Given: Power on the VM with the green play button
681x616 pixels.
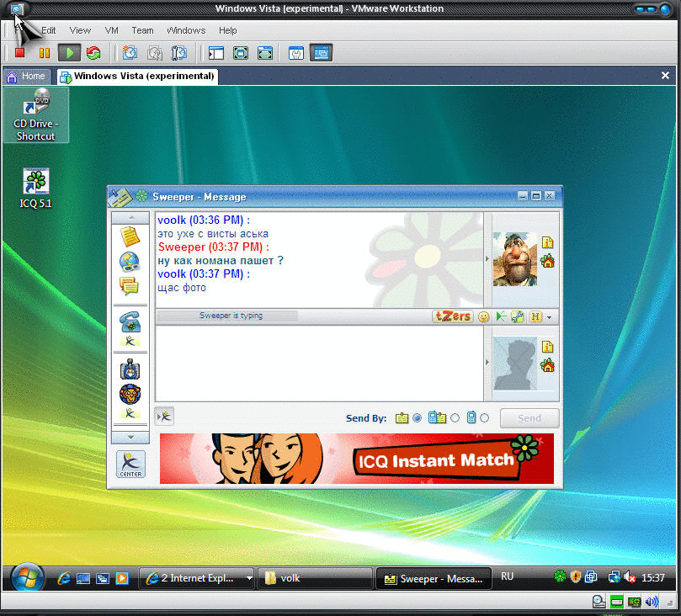Looking at the screenshot, I should (70, 53).
